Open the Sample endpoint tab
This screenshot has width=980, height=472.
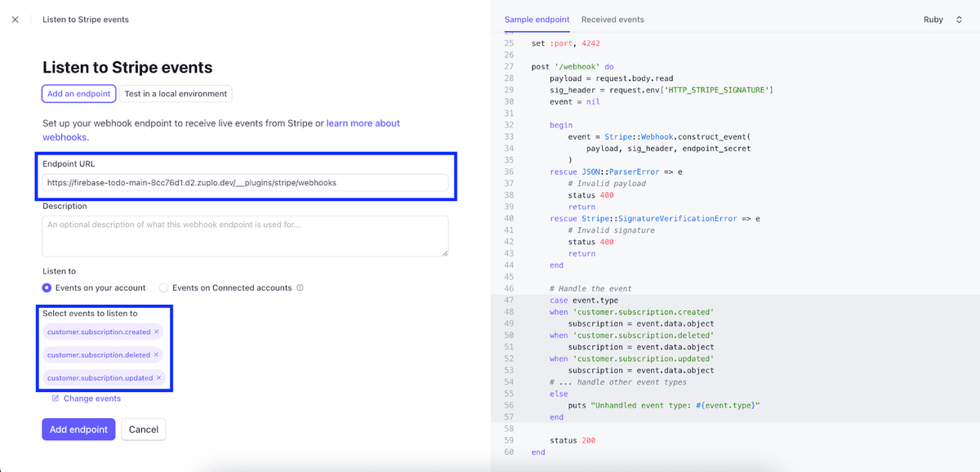537,19
